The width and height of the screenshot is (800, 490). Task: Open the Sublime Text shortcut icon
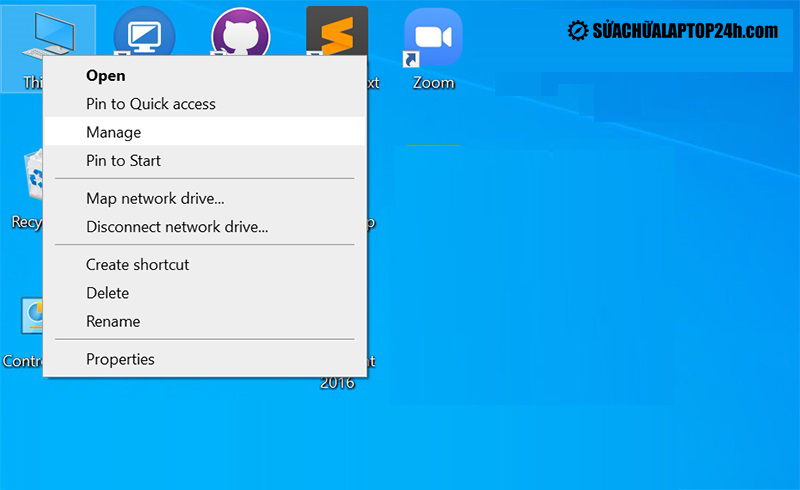337,31
